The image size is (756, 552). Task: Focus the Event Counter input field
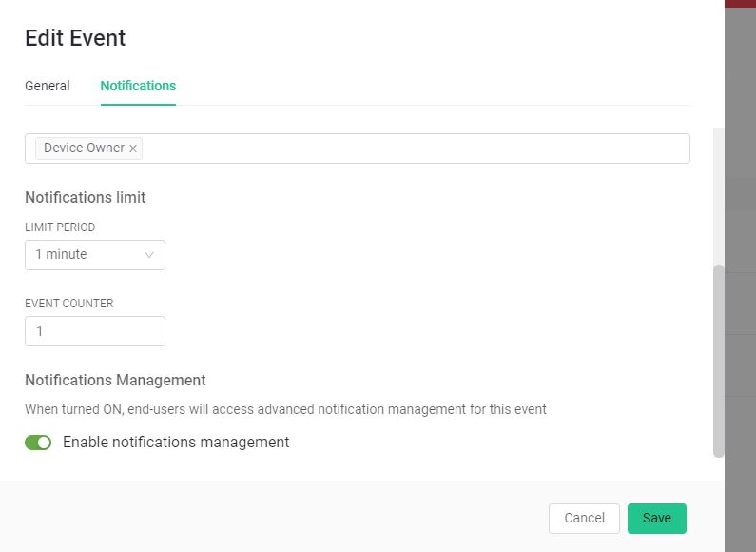pyautogui.click(x=94, y=331)
